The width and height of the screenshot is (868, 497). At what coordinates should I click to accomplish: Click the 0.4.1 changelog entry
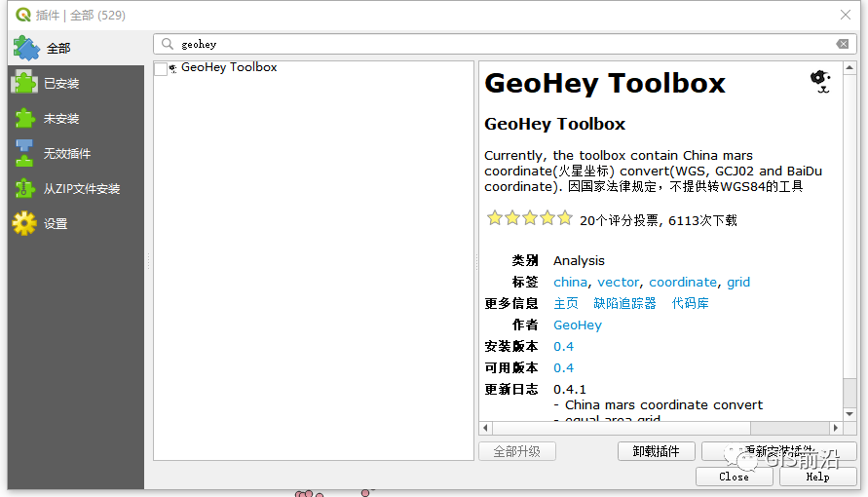[x=570, y=389]
